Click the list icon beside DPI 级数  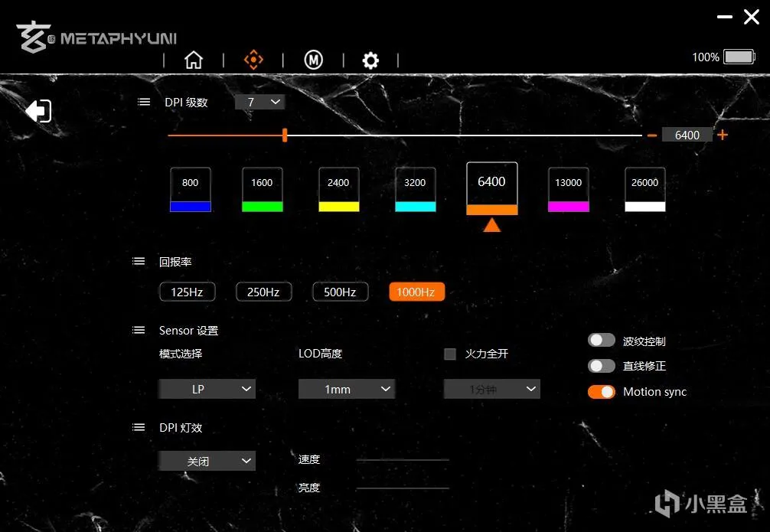click(x=144, y=102)
